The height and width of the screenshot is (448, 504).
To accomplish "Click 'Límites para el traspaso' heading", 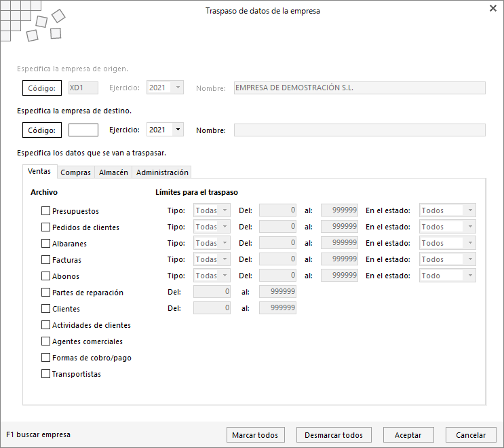I will 197,192.
